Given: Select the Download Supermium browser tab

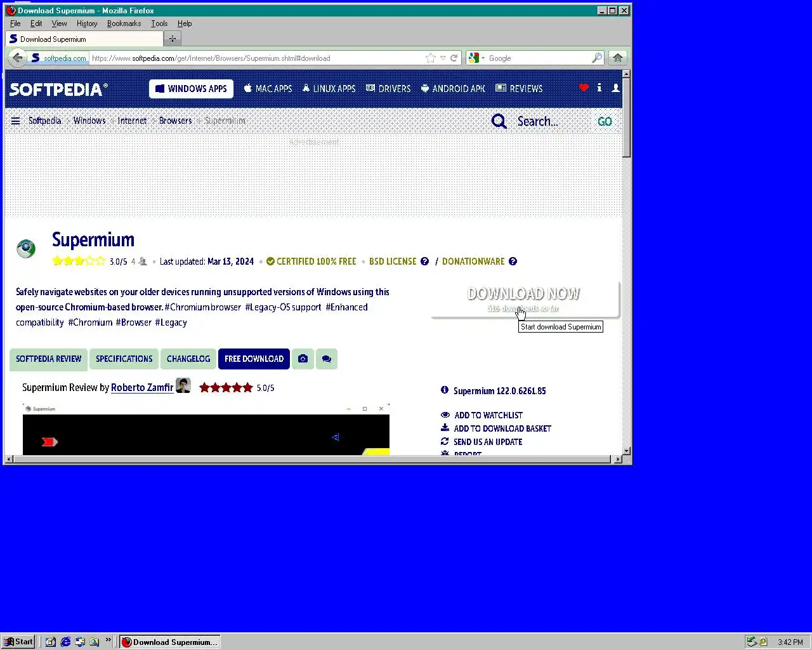Looking at the screenshot, I should pyautogui.click(x=84, y=39).
